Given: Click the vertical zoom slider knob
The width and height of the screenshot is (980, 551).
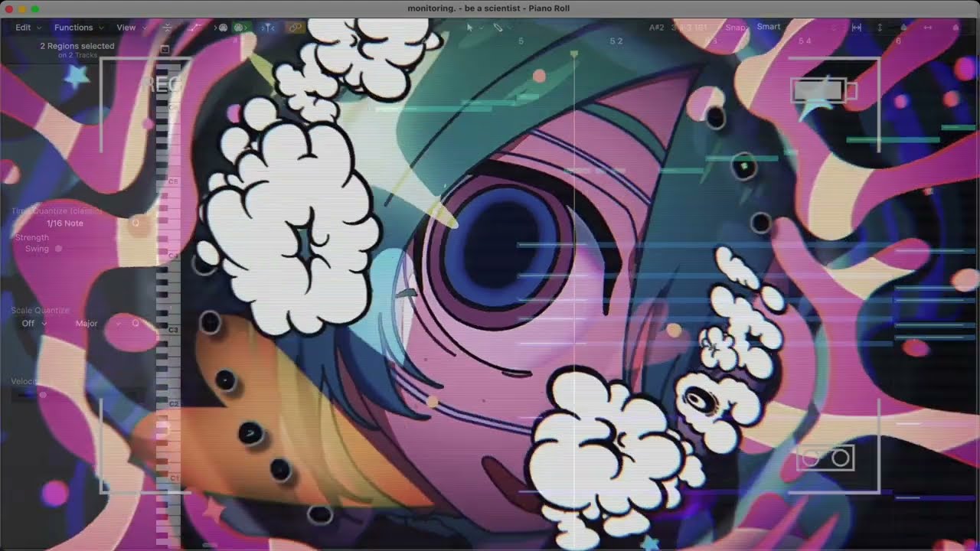Looking at the screenshot, I should [x=903, y=28].
